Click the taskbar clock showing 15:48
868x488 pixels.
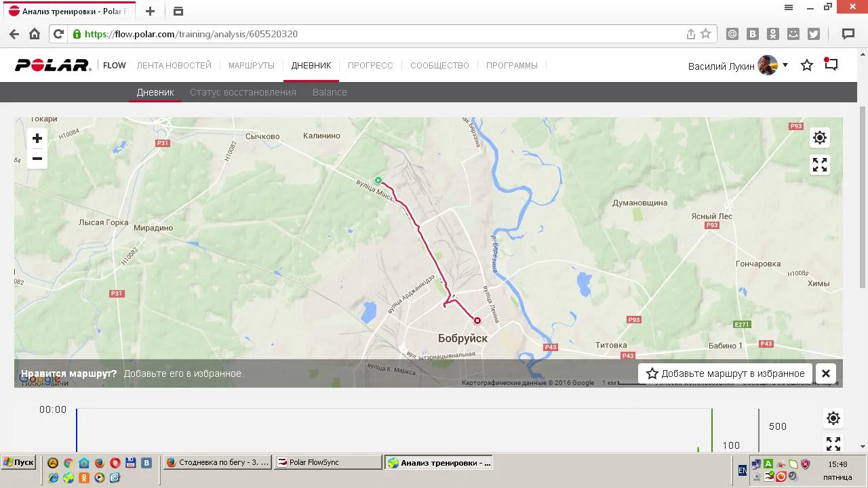[837, 464]
